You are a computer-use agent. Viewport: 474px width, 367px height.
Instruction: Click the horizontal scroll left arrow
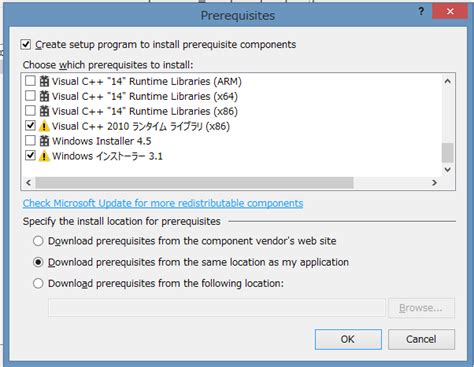point(28,183)
